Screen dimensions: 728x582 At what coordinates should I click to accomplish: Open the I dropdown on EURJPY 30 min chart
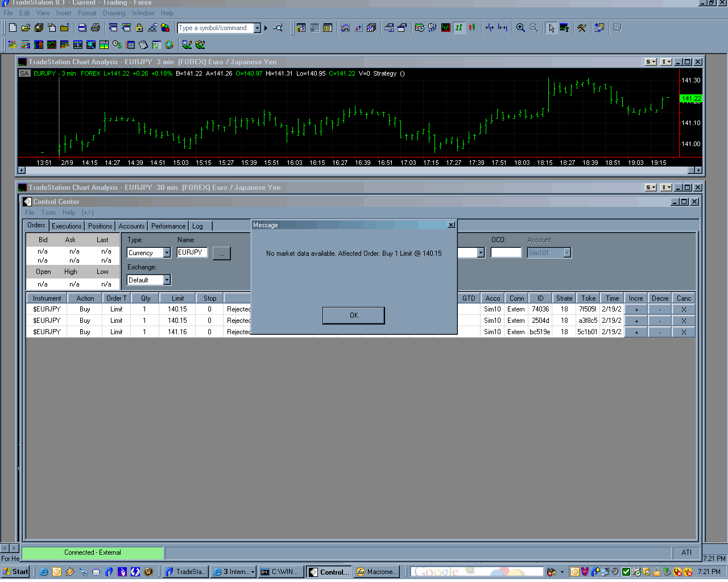click(666, 188)
